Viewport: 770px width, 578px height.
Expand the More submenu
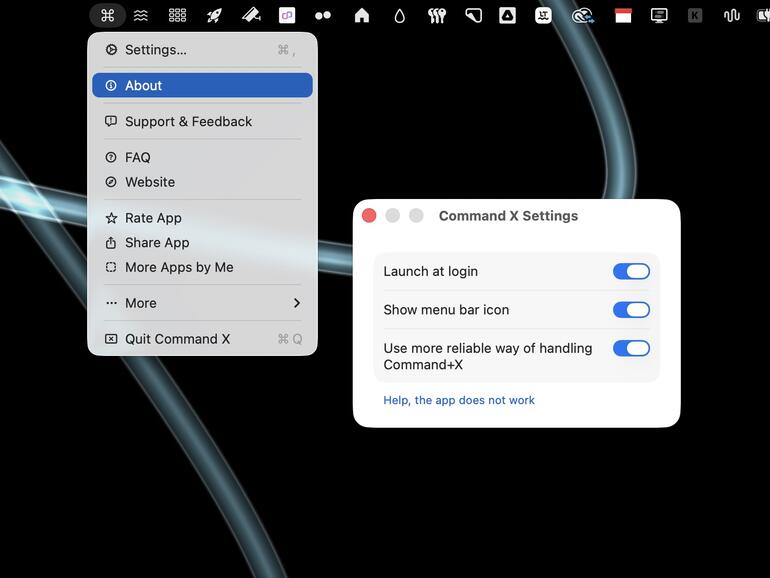click(202, 303)
